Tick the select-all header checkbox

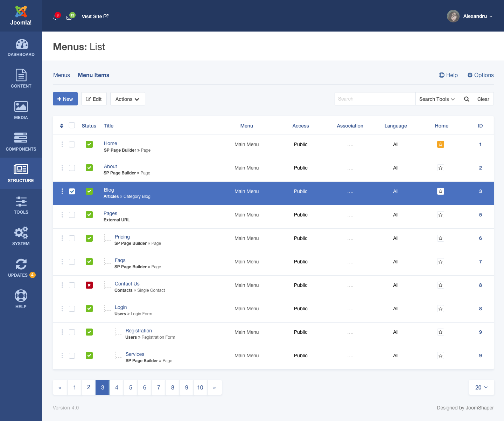(72, 125)
